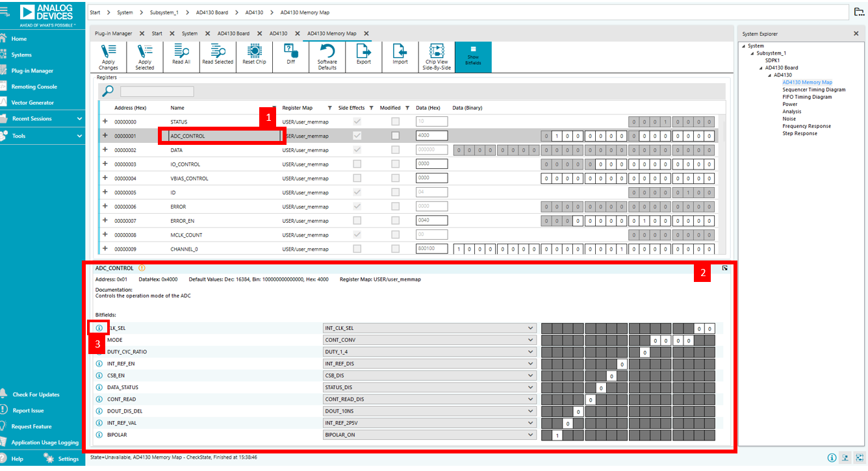Screen dimensions: 868x471
Task: Click the info icon in the status bar
Action: pyautogui.click(x=832, y=457)
